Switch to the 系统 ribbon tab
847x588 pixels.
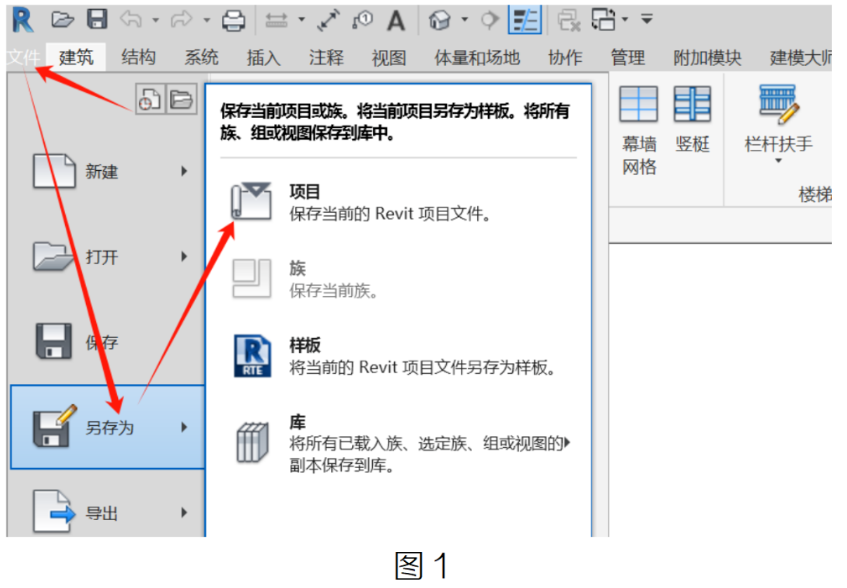(x=201, y=57)
